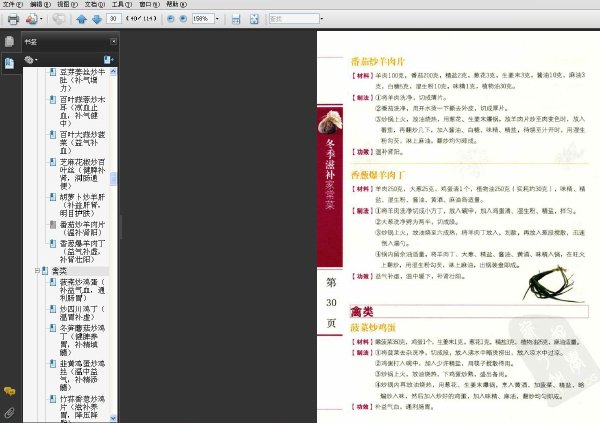Click the Print icon in toolbar
The image size is (600, 423).
13,19
